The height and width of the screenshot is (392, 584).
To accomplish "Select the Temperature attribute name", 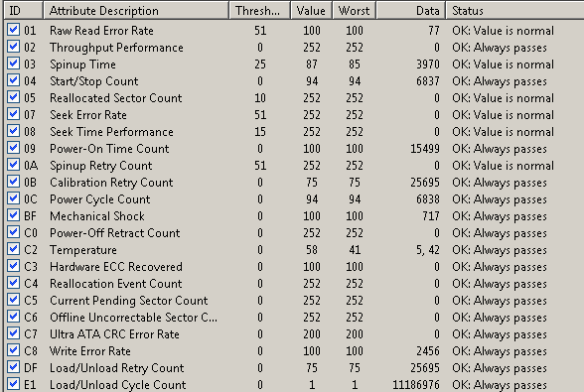I will 83,250.
